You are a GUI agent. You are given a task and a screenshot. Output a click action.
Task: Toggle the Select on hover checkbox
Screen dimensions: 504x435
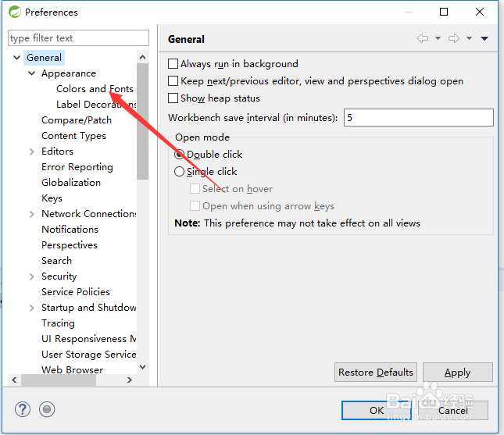tap(195, 188)
